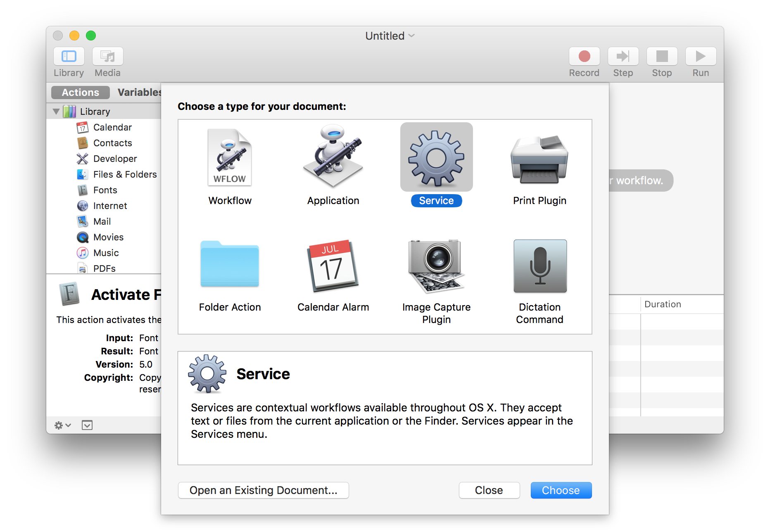Click the Record button
The width and height of the screenshot is (770, 532).
coord(584,56)
